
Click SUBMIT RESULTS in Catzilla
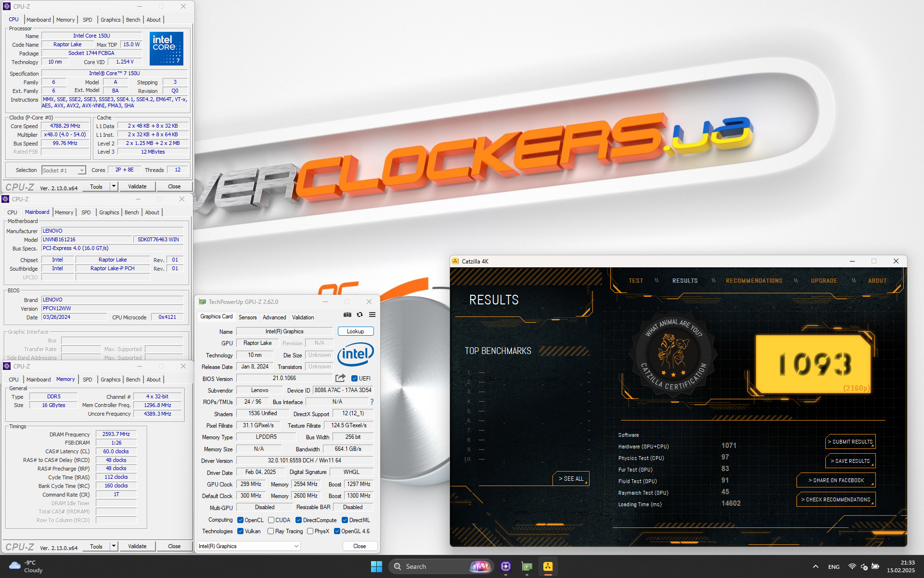pyautogui.click(x=850, y=442)
